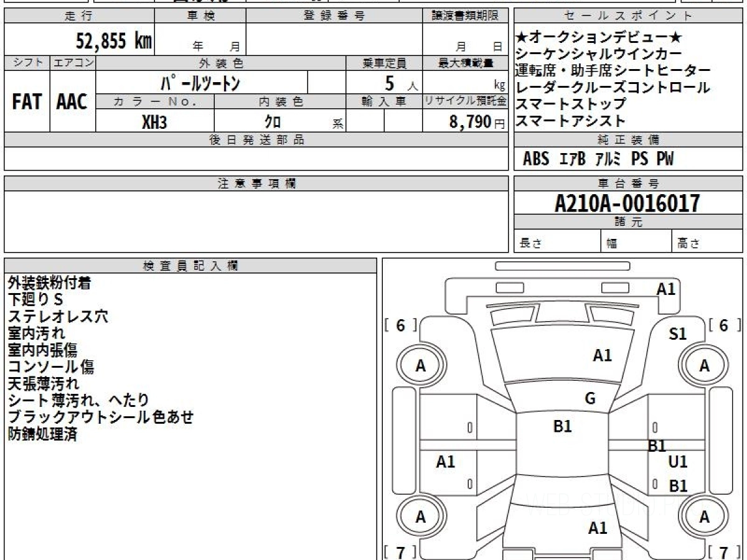Click the PS equipment entry
Viewport: 747px width, 560px height.
pos(639,159)
